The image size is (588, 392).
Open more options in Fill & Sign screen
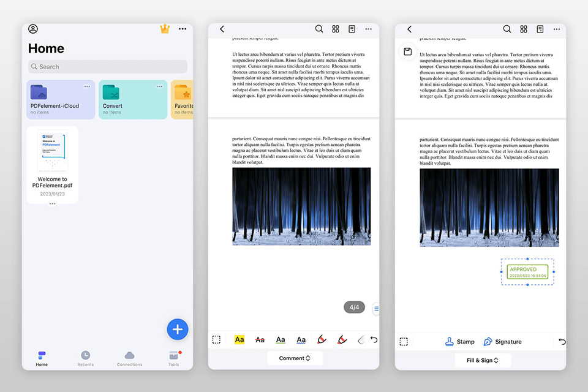[x=557, y=29]
